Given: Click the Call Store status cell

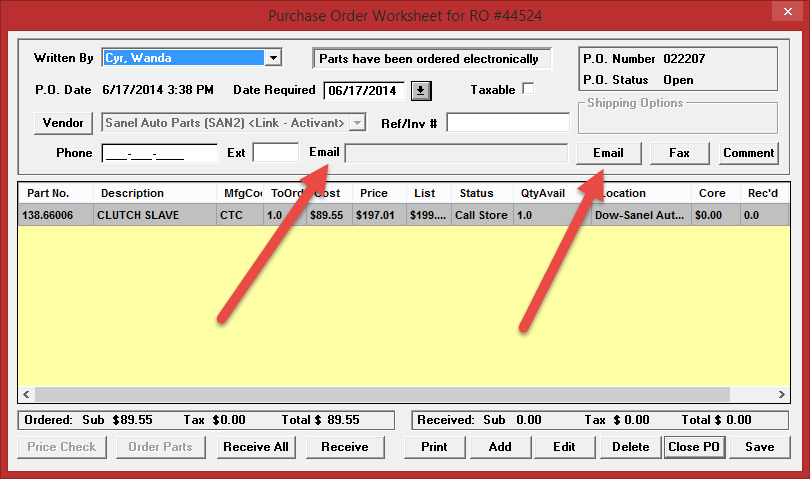Looking at the screenshot, I should [x=482, y=215].
